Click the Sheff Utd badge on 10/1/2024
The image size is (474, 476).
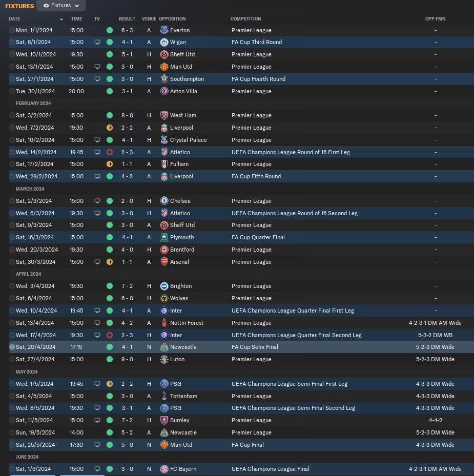coord(164,54)
